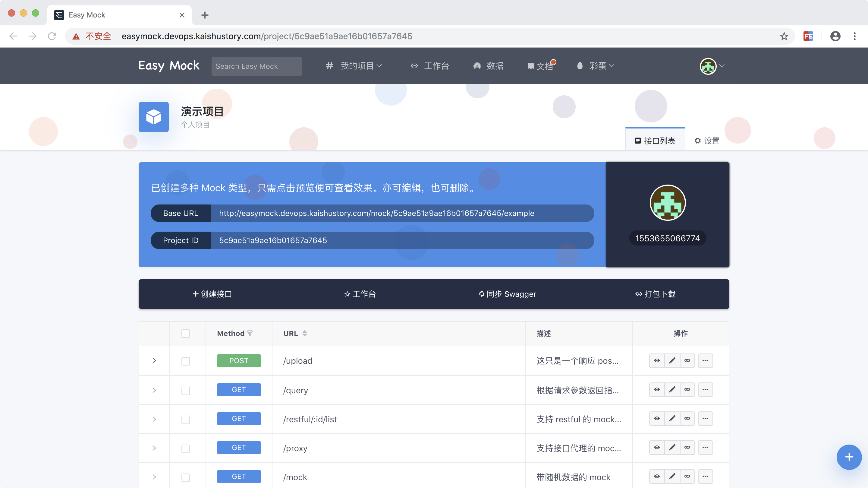Check the /proxy row checkbox
The height and width of the screenshot is (488, 868).
(186, 448)
